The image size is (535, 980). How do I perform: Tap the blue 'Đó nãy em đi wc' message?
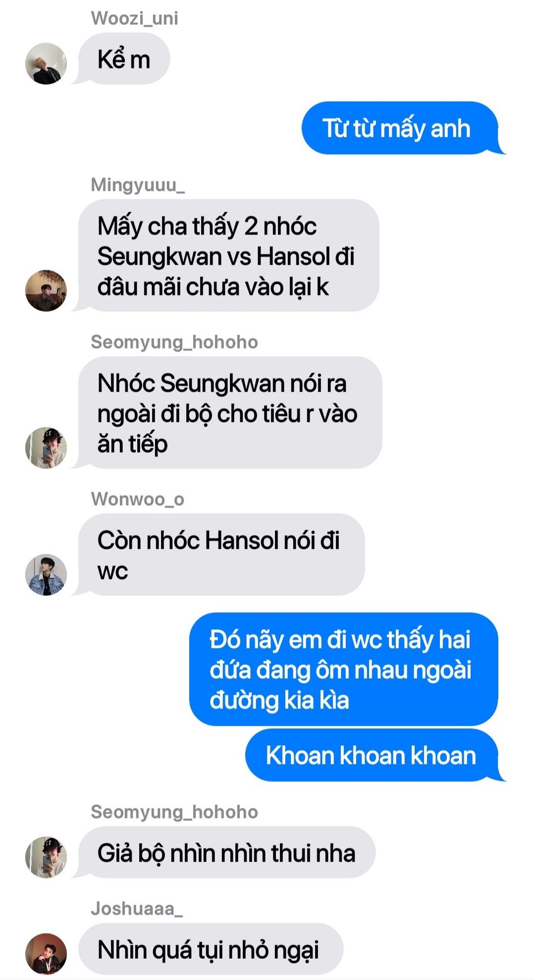[343, 669]
